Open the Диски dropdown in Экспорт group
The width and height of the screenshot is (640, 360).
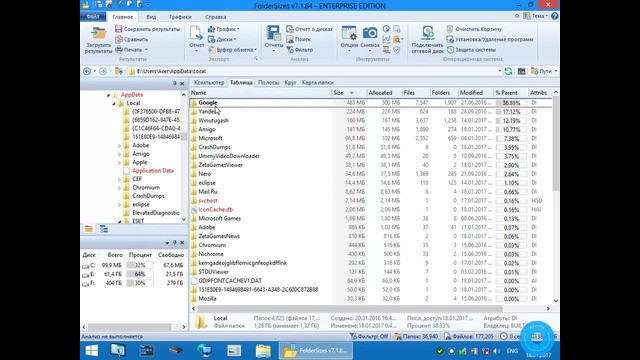click(x=222, y=39)
